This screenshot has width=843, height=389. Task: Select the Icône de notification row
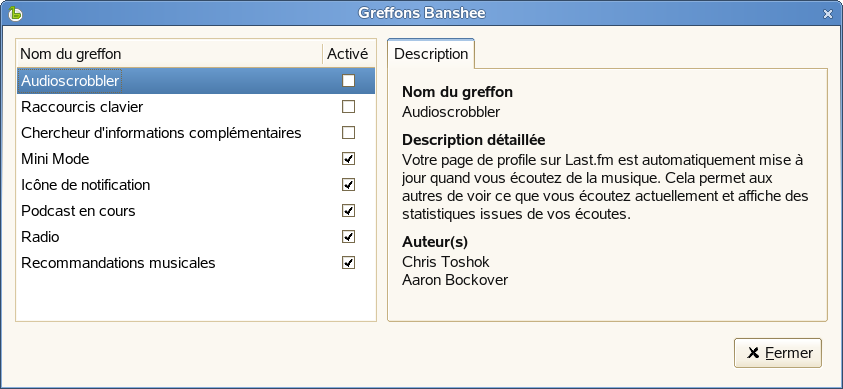[x=196, y=184]
